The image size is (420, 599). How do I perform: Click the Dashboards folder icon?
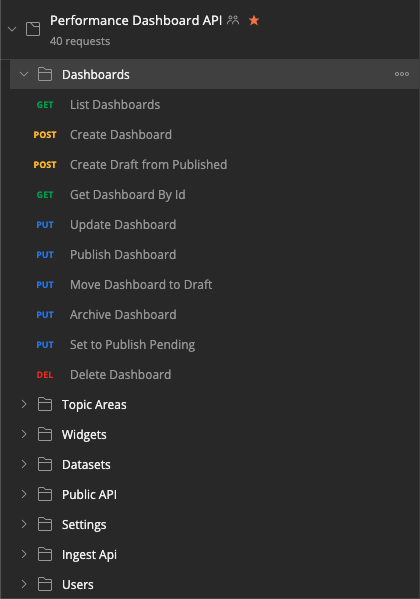45,74
